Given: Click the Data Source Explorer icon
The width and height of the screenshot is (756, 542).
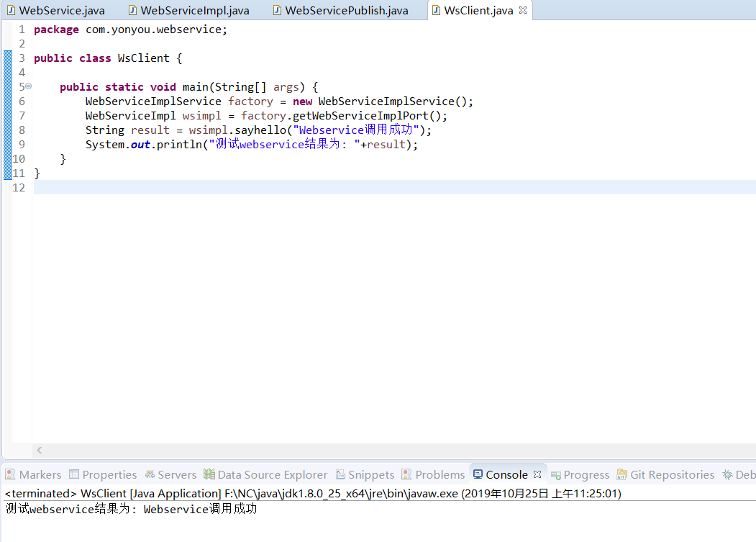Looking at the screenshot, I should (209, 474).
